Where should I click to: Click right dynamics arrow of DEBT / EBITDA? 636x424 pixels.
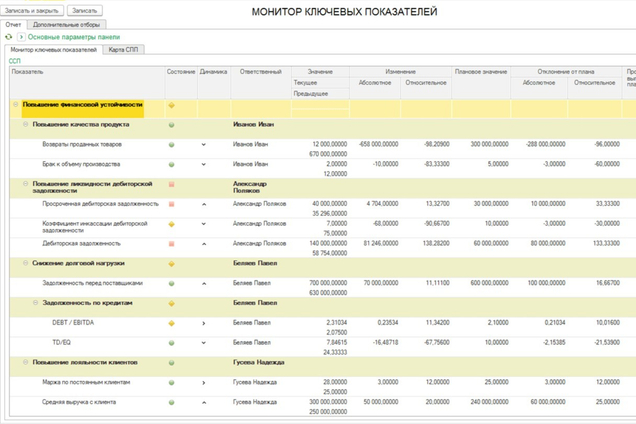(204, 323)
